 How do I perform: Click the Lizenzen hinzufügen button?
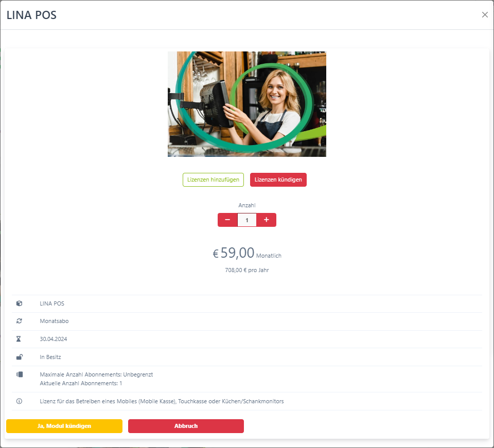click(x=213, y=180)
